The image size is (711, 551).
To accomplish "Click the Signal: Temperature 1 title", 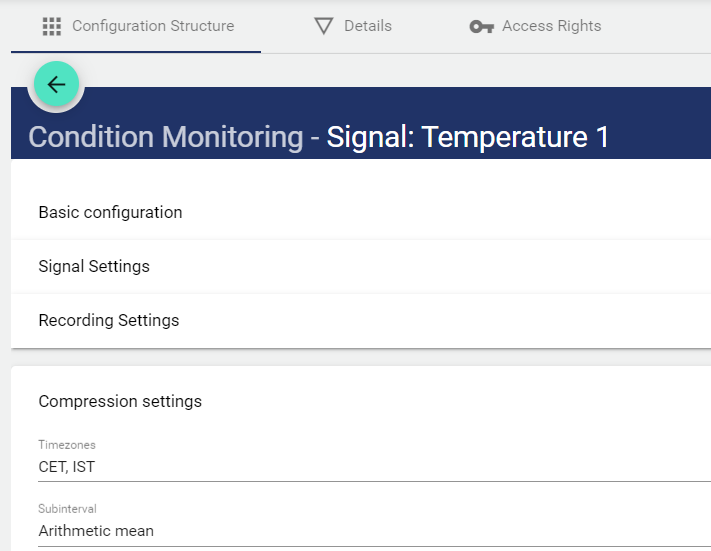I will tap(467, 137).
